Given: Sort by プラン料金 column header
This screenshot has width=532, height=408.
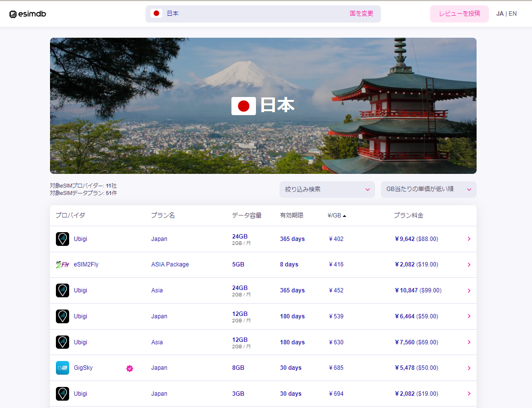Looking at the screenshot, I should click(408, 216).
